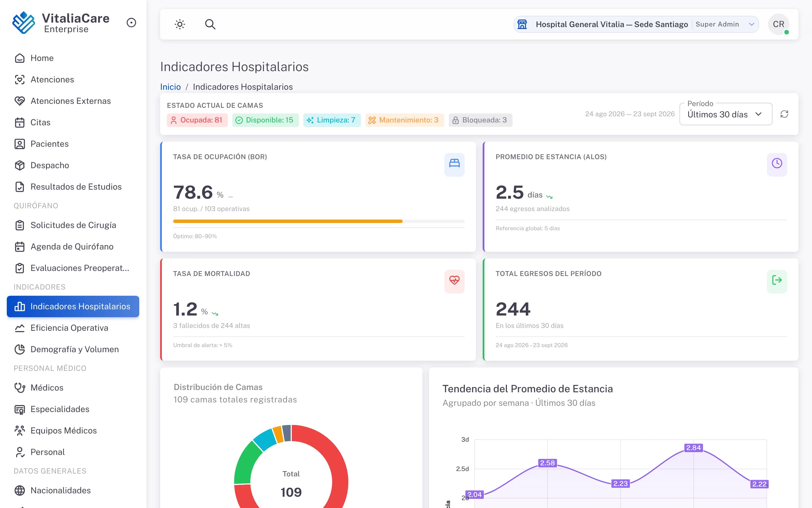Click the 2.58 data point label
812x508 pixels.
547,463
